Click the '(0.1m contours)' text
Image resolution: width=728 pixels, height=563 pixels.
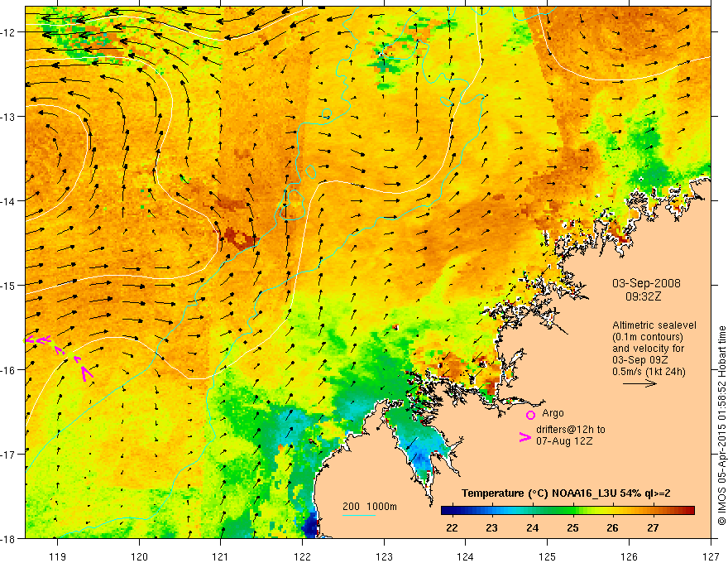coord(648,337)
